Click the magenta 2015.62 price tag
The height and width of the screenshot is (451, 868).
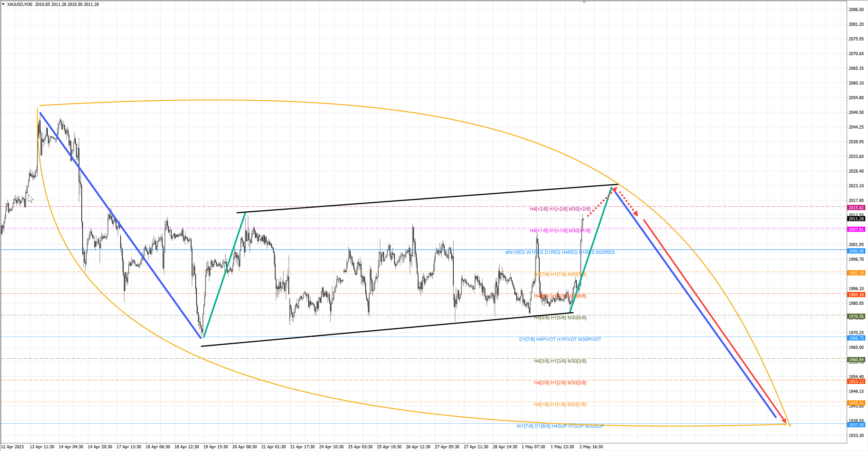click(856, 207)
